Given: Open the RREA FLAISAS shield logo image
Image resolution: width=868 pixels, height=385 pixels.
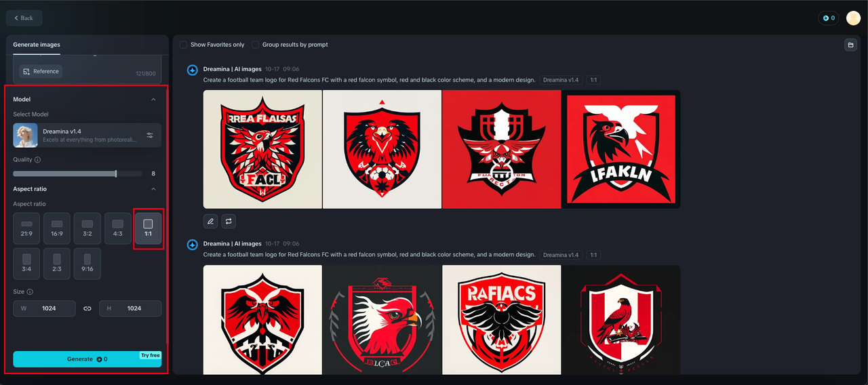Looking at the screenshot, I should [262, 149].
